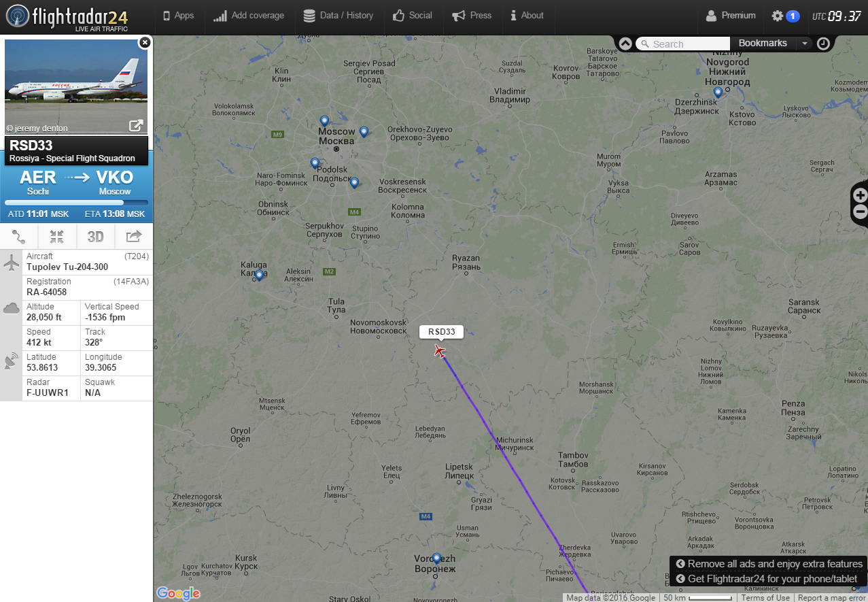
Task: Open playback clock icon beside Bookmarks
Action: [823, 44]
